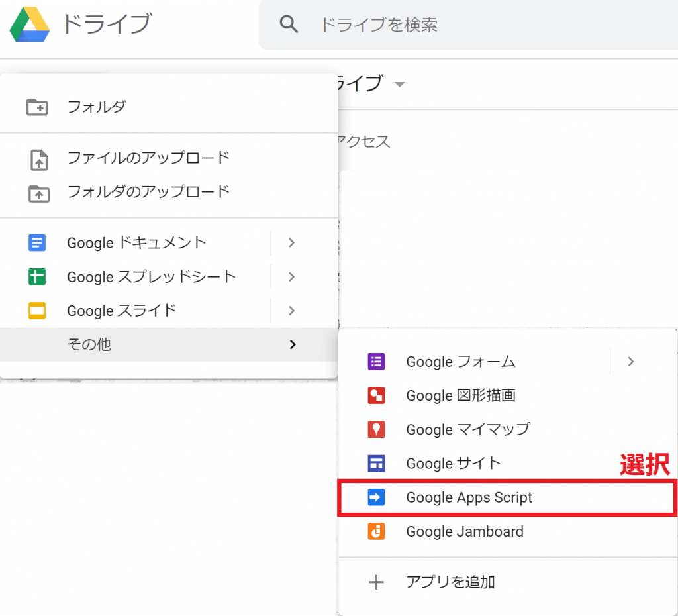The width and height of the screenshot is (678, 616).
Task: Click the Google スライド yellow icon
Action: coord(38,310)
